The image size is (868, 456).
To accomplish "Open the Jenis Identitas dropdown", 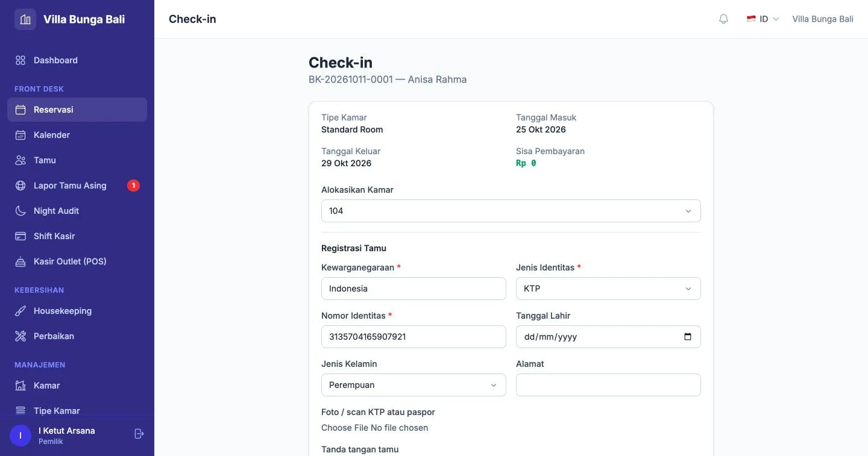I will click(x=608, y=289).
